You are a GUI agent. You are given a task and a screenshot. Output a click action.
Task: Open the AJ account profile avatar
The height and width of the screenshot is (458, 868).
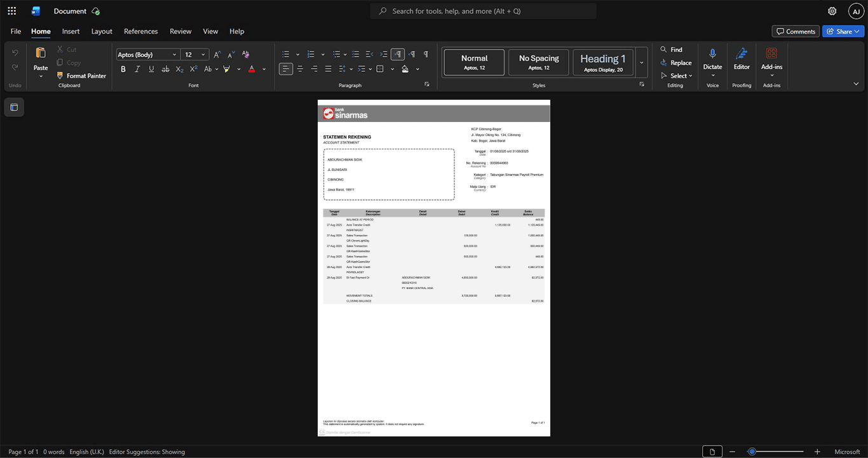(x=856, y=11)
